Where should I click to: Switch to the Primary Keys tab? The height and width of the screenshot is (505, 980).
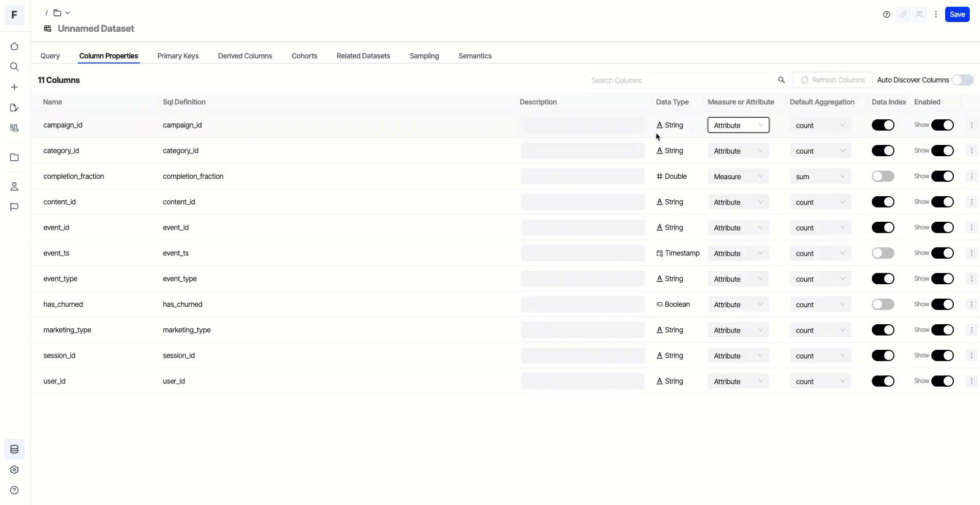pos(178,56)
